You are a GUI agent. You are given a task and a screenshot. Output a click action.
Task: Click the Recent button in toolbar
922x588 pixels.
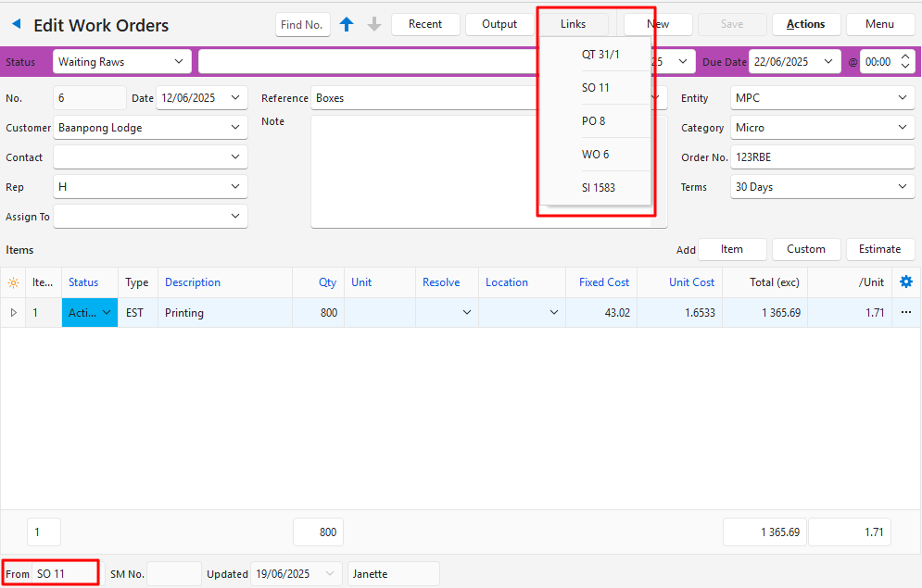click(x=425, y=24)
